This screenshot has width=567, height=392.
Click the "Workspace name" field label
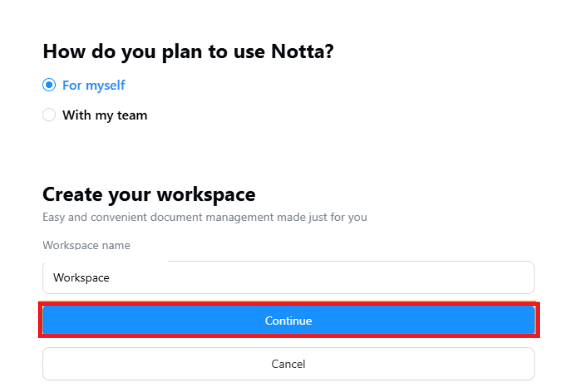[86, 245]
